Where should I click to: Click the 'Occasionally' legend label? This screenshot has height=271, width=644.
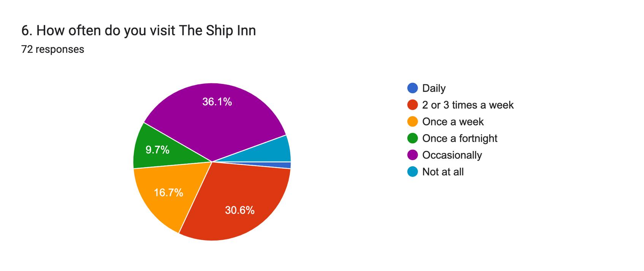pos(452,155)
